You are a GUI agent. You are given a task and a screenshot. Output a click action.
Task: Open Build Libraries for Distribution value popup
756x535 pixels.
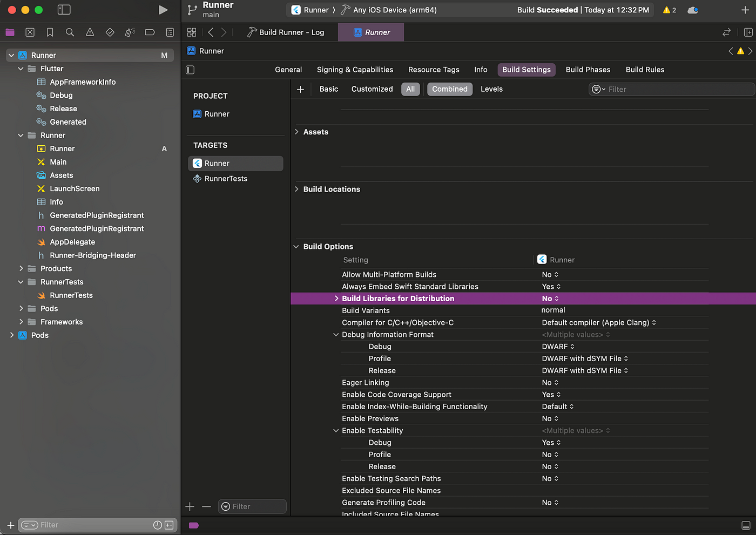(x=550, y=299)
